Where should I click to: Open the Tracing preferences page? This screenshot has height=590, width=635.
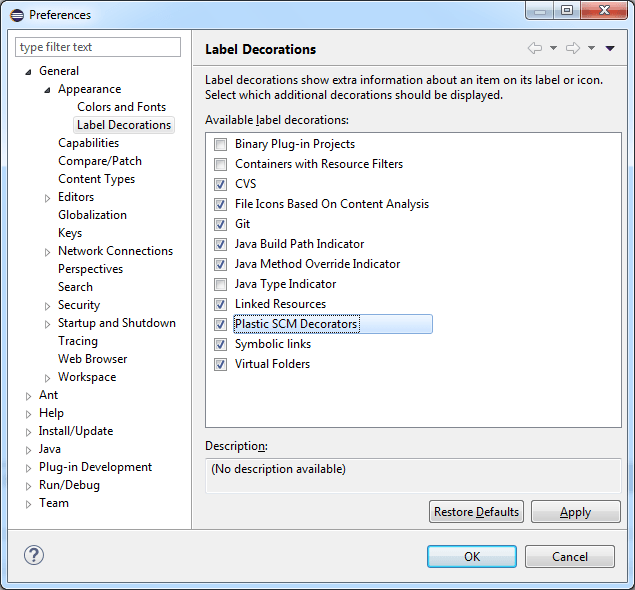point(78,341)
